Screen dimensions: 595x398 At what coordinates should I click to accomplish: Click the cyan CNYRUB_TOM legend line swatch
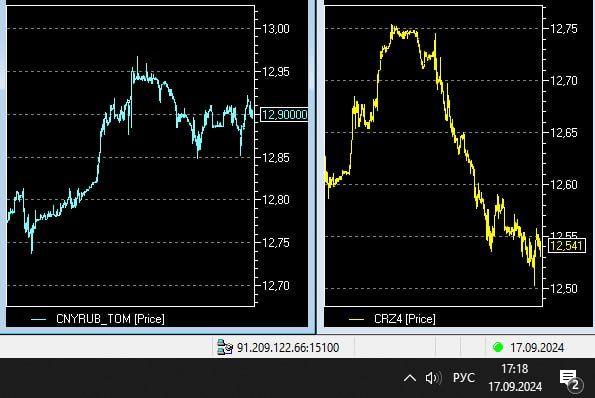(x=38, y=319)
